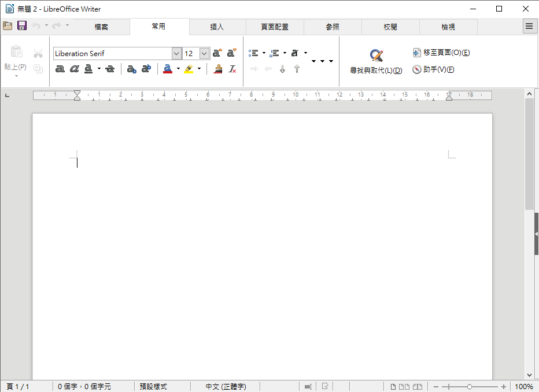Click the scroll up arrow of vertical scrollbar

point(529,94)
